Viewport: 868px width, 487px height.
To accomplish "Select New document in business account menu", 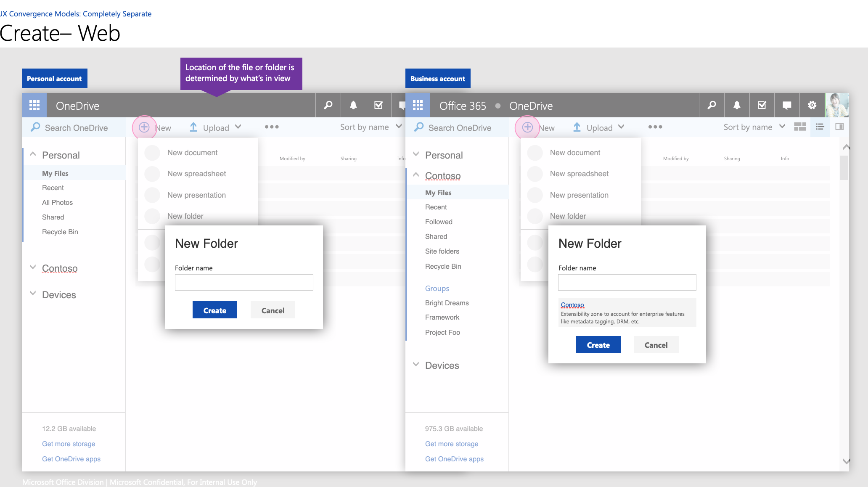I will pyautogui.click(x=580, y=153).
